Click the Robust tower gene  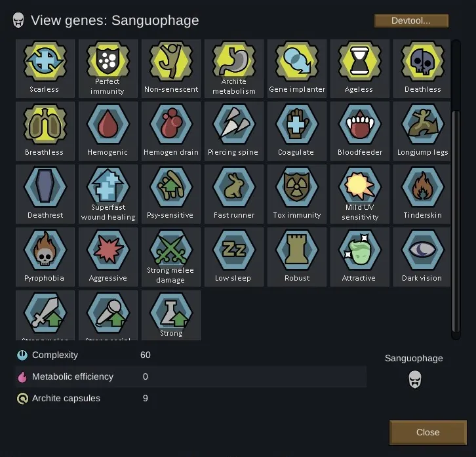pyautogui.click(x=297, y=257)
